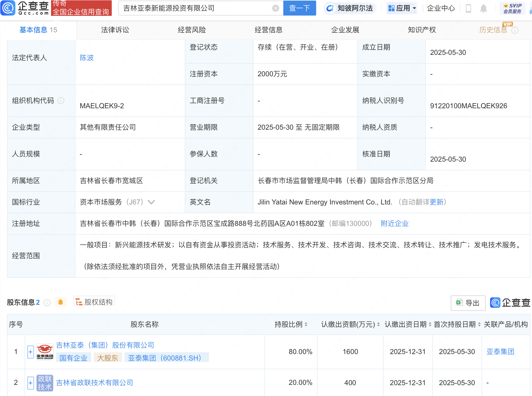Image resolution: width=532 pixels, height=396 pixels.
Task: Click 更新 link next to English name
Action: [x=437, y=202]
